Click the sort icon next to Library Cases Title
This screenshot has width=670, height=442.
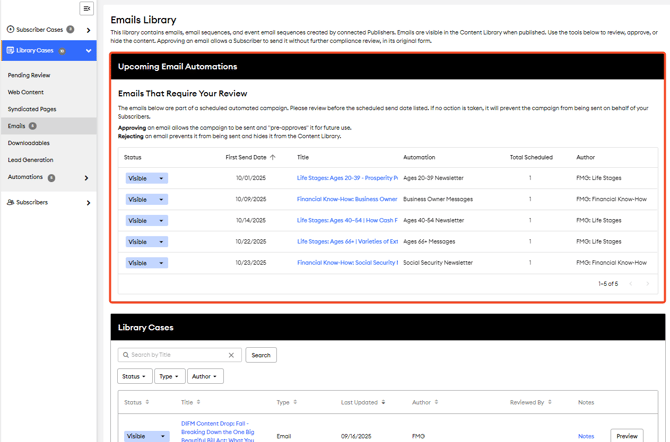[199, 402]
